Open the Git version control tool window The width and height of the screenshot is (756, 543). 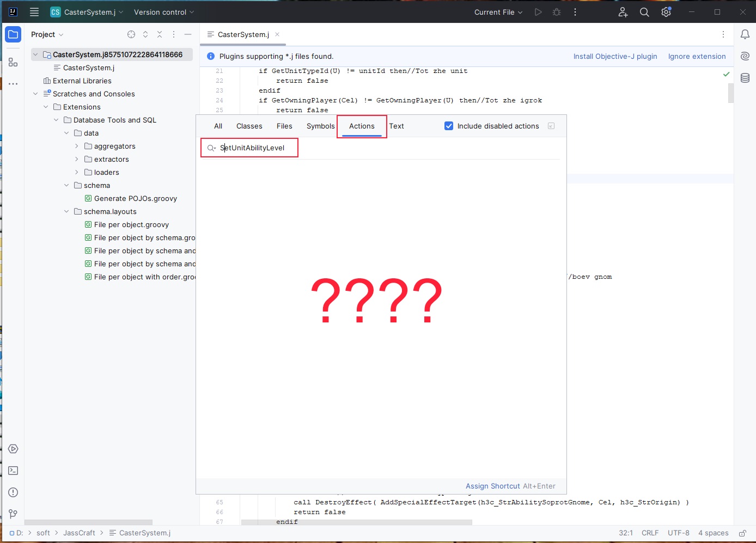point(13,514)
